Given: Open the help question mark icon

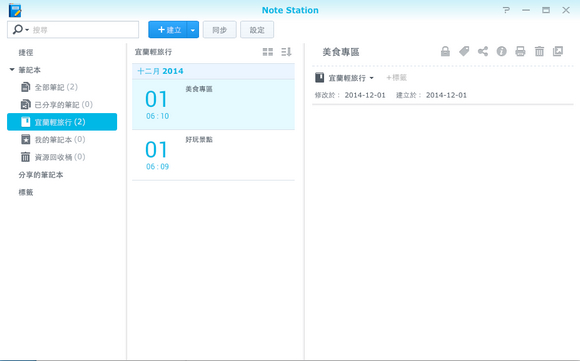Looking at the screenshot, I should click(x=506, y=10).
